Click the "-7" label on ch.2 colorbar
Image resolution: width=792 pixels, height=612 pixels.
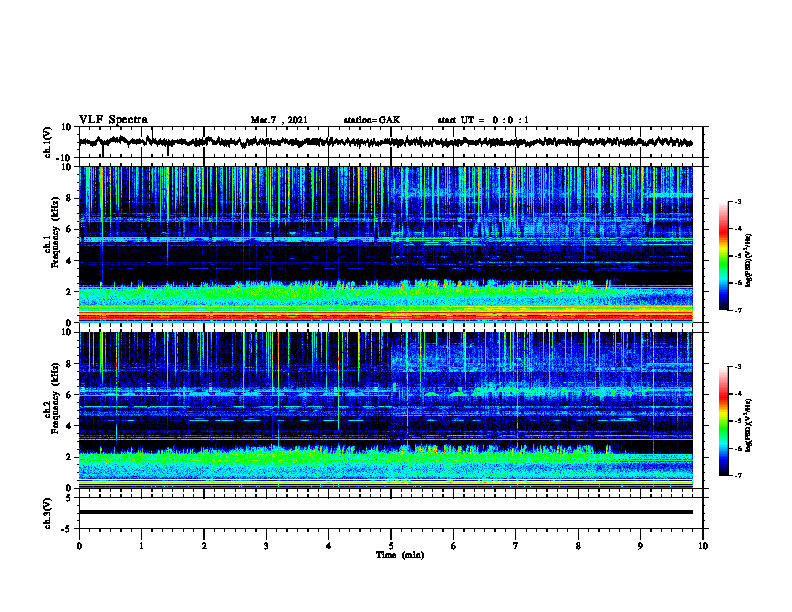[x=738, y=475]
